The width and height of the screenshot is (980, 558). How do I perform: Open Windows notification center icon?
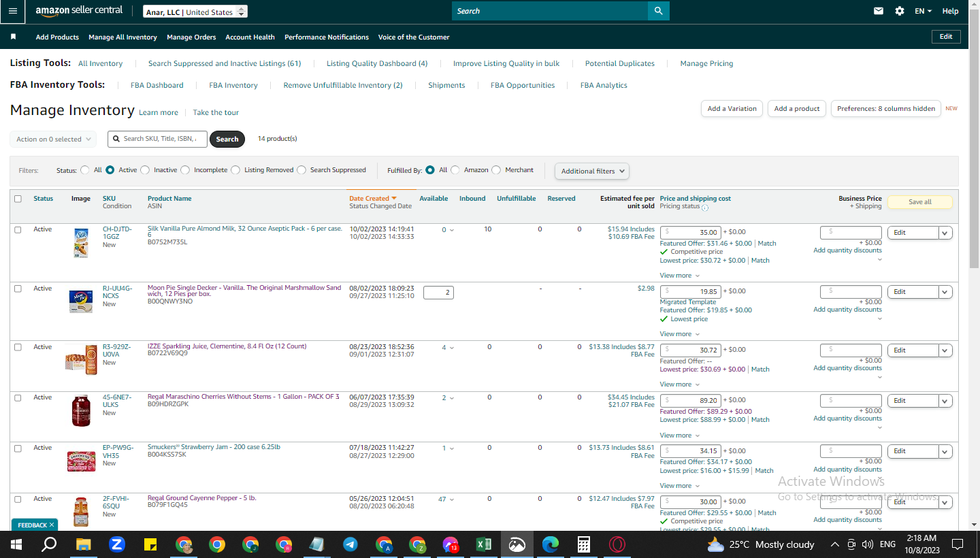click(x=958, y=544)
